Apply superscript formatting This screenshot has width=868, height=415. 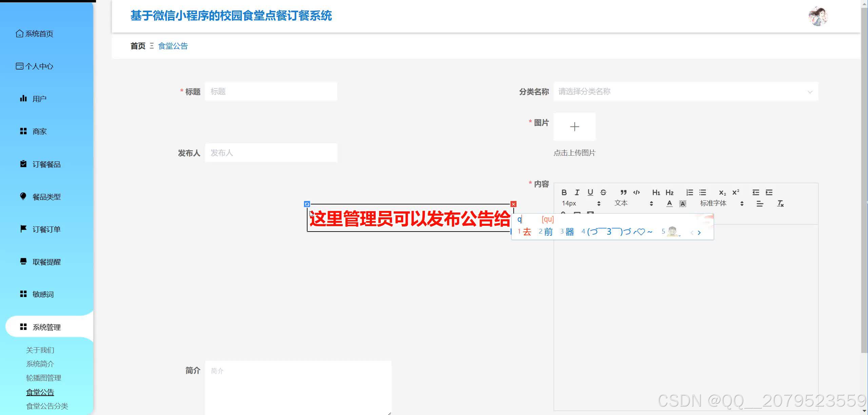tap(736, 193)
